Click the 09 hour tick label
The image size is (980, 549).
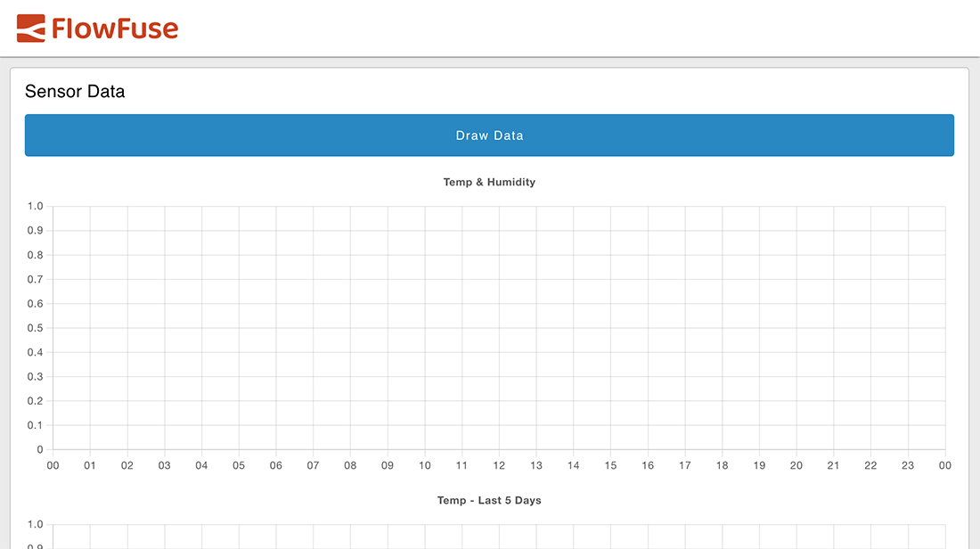coord(388,465)
